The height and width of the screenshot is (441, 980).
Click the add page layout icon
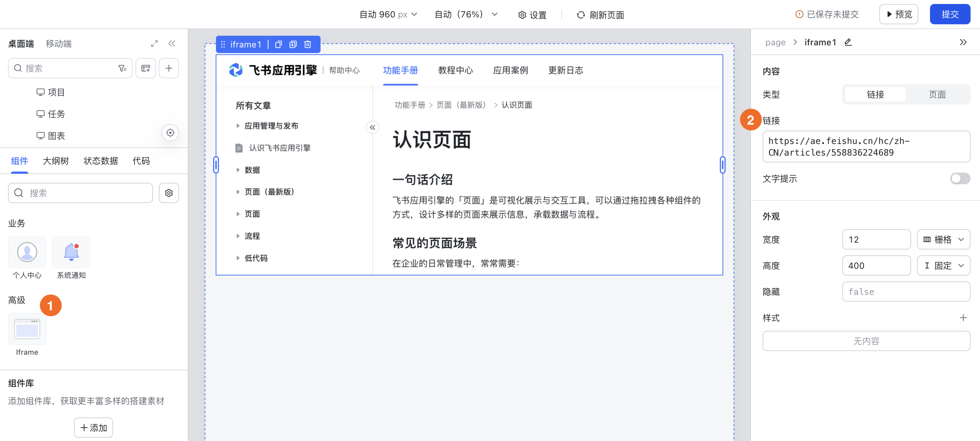pos(146,68)
